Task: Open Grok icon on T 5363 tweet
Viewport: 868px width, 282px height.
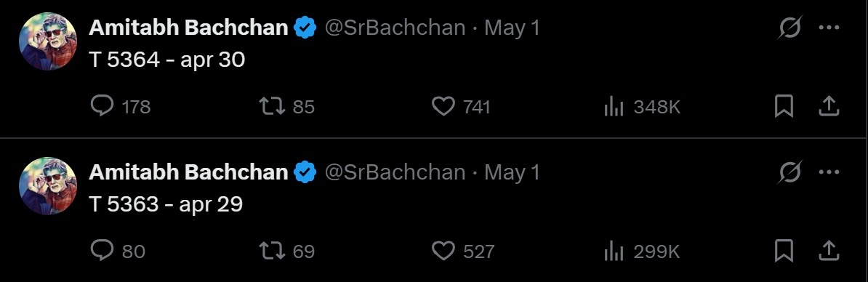Action: (789, 172)
